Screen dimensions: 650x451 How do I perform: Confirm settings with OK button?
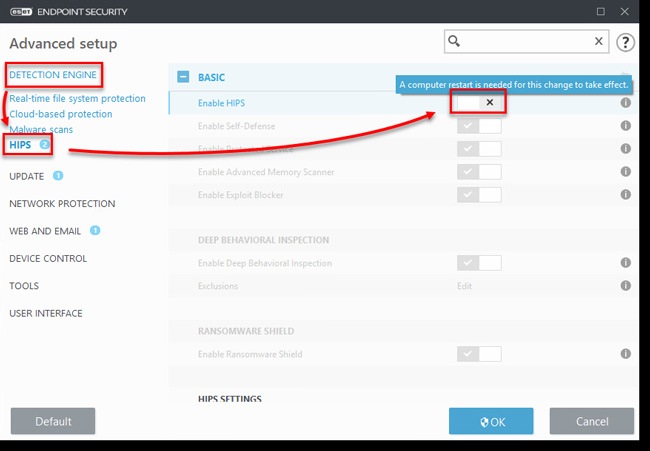click(x=491, y=421)
